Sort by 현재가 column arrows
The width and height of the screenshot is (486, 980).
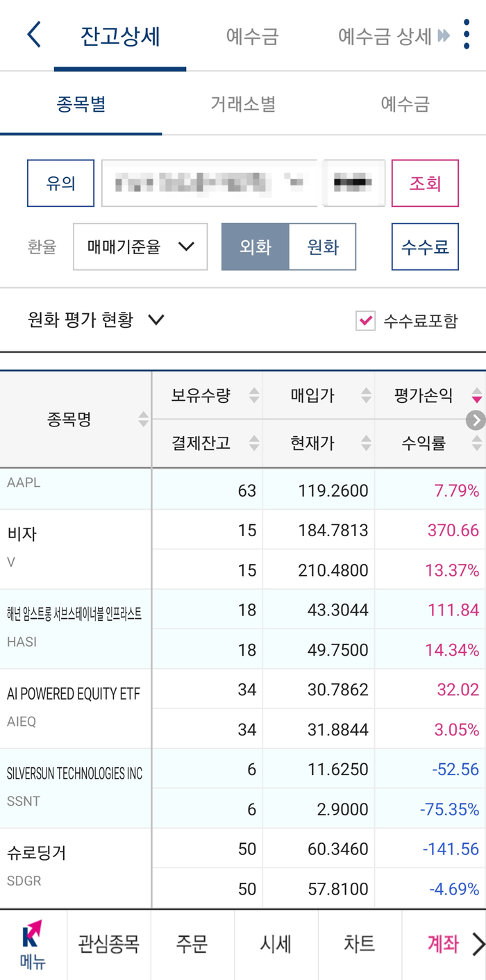tap(366, 443)
